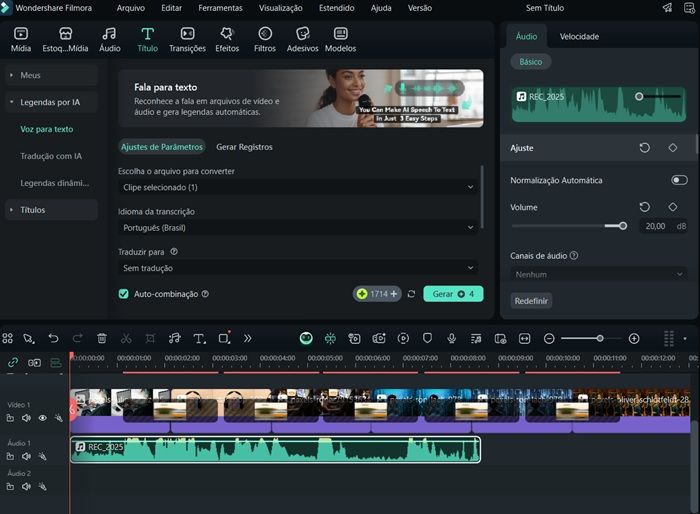This screenshot has width=700, height=514.
Task: Select the Ajustes de Parâmetros tab
Action: pos(162,147)
